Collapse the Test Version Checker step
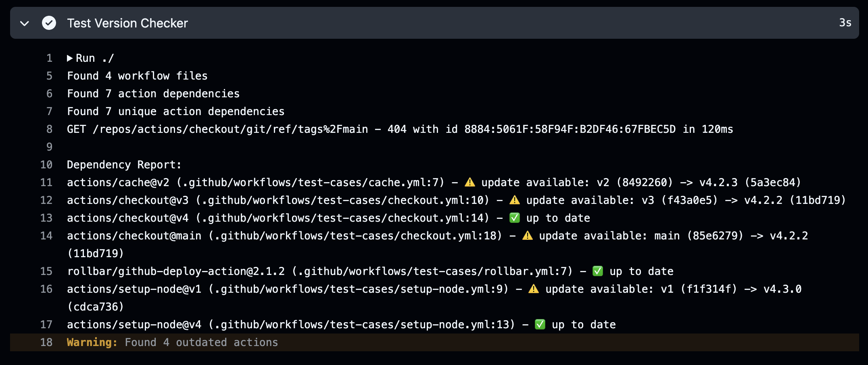 click(25, 23)
